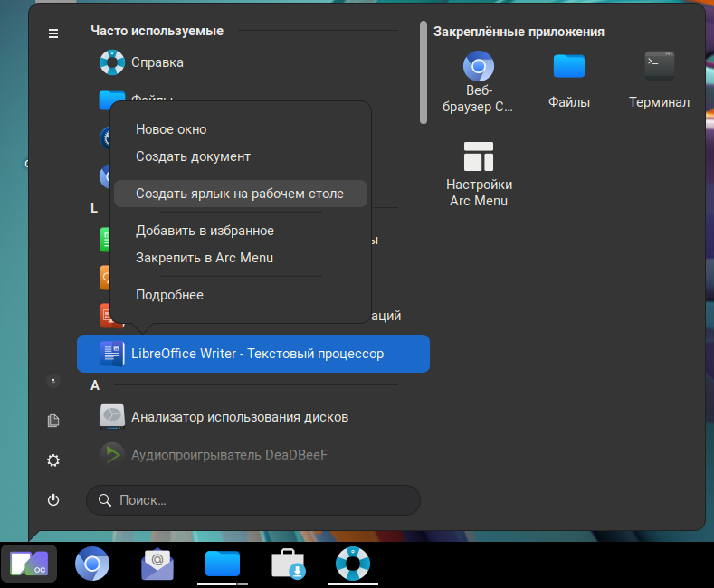The image size is (714, 588).
Task: Click the documents icon in sidebar
Action: pyautogui.click(x=53, y=421)
